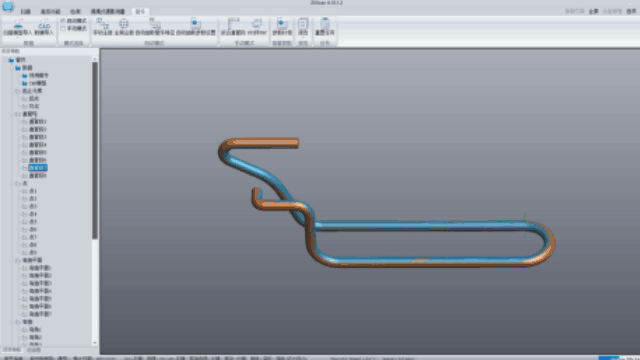Click the 全屏 link at top right
Image resolution: width=640 pixels, height=360 pixels.
(593, 11)
